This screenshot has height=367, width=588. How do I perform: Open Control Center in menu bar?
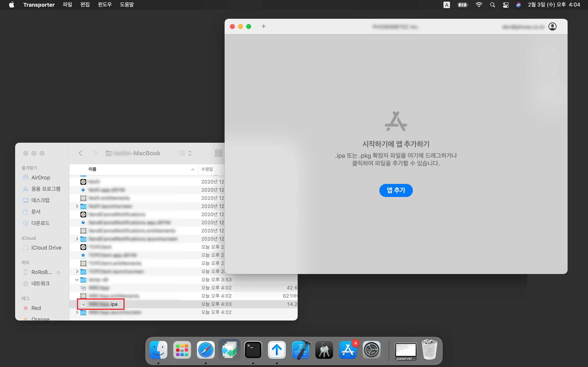pyautogui.click(x=506, y=5)
